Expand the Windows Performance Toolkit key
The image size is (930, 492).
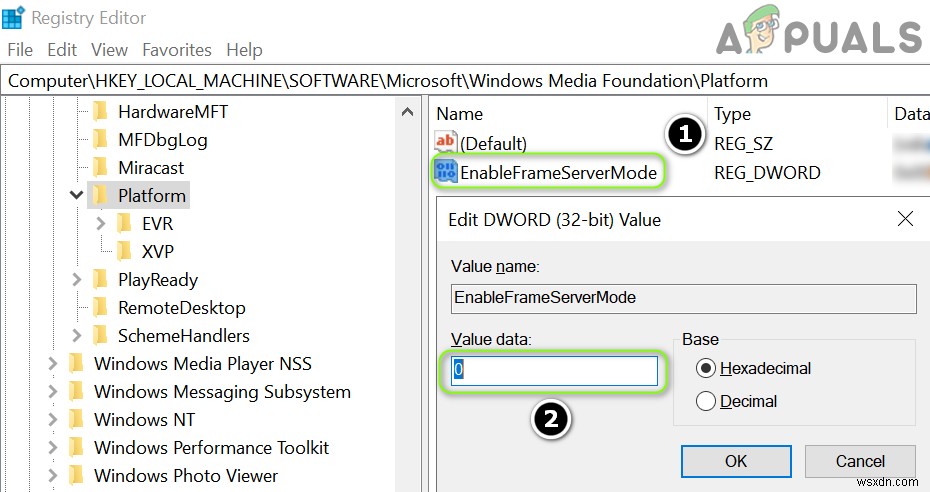(x=52, y=447)
